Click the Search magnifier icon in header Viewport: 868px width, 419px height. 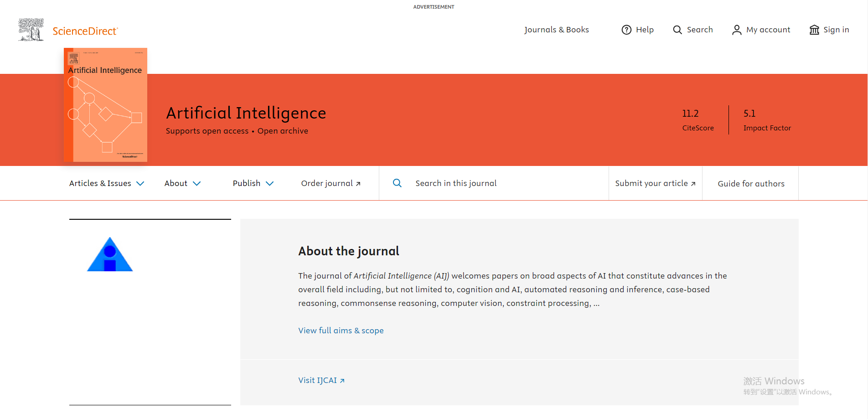tap(677, 30)
